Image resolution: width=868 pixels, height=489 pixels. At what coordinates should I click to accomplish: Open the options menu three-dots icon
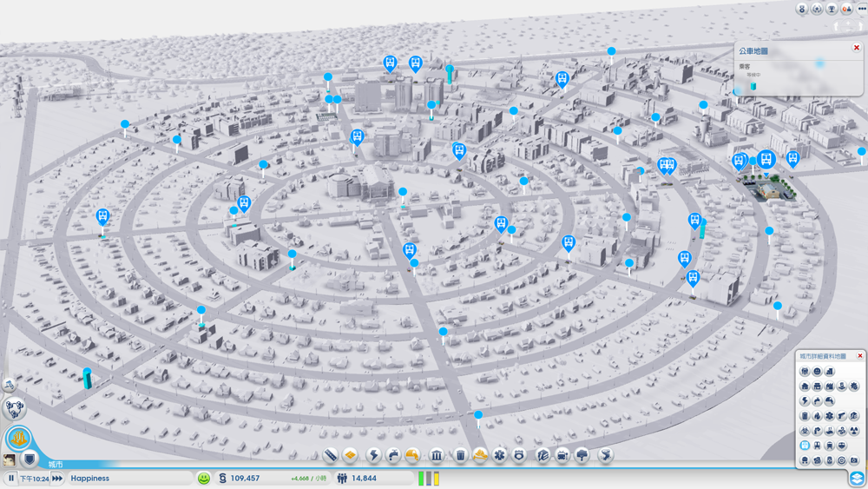pyautogui.click(x=862, y=9)
